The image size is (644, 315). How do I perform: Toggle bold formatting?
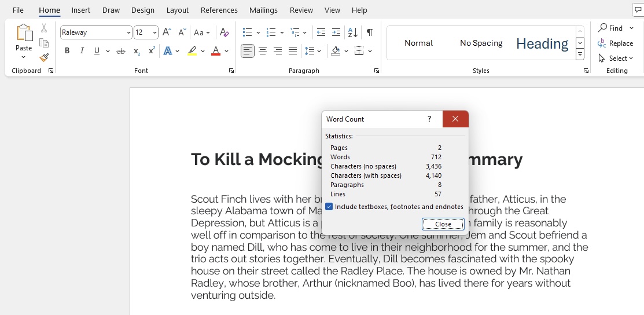coord(67,51)
